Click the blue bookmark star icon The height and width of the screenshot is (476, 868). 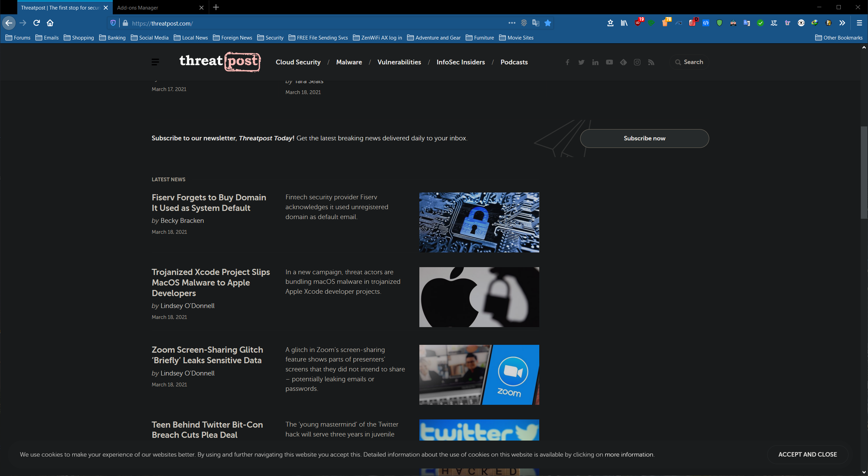point(548,23)
